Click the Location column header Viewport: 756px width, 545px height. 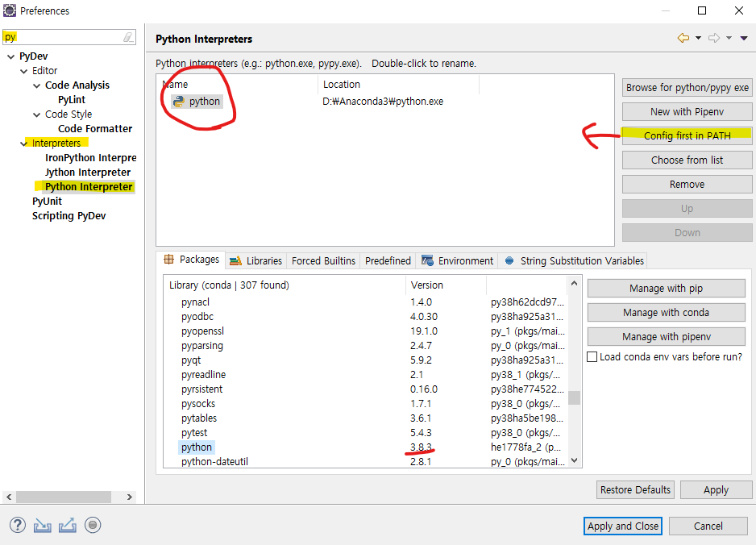pos(398,85)
